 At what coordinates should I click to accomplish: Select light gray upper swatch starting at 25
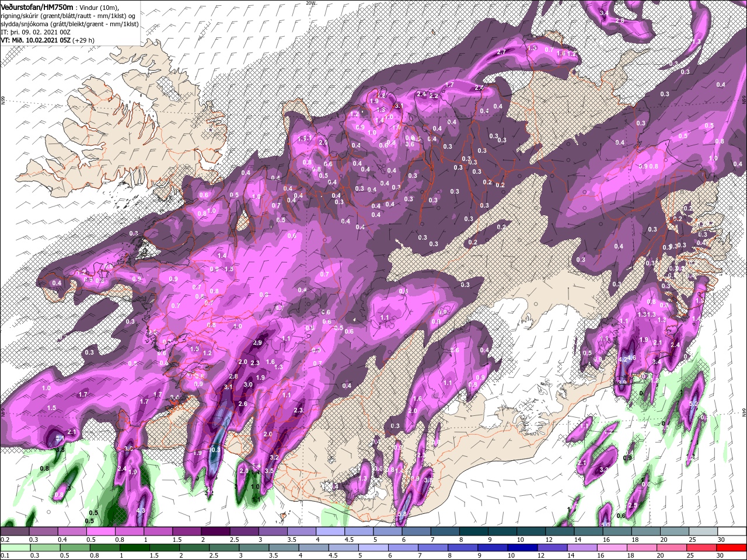tap(703, 531)
